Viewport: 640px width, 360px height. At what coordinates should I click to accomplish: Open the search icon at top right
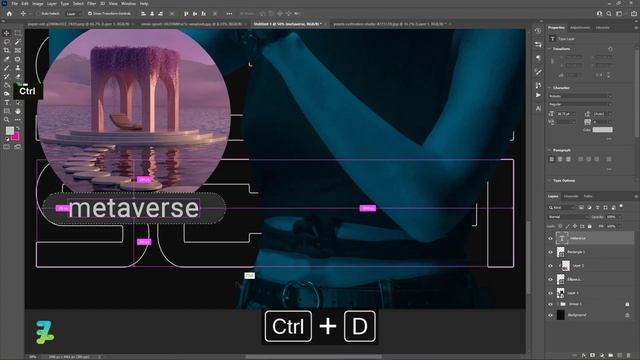pos(609,13)
